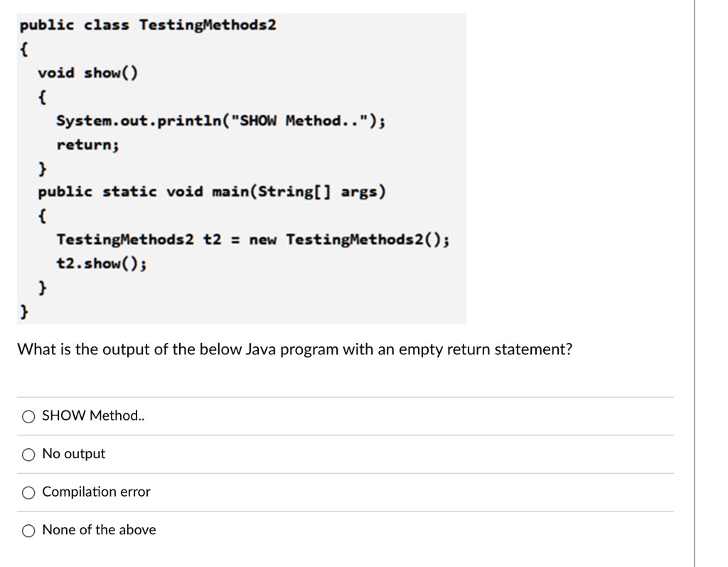The image size is (728, 567).
Task: Select the radio button for "No output"
Action: [x=28, y=454]
